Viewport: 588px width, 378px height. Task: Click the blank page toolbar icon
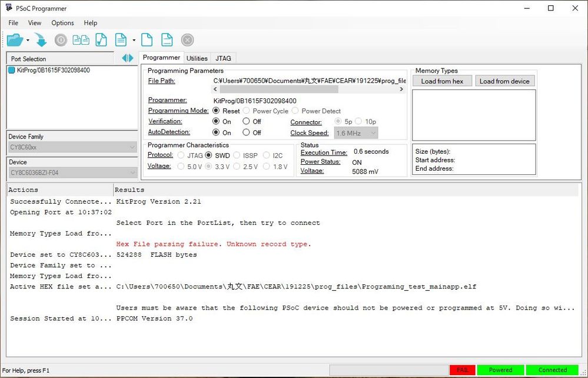147,40
